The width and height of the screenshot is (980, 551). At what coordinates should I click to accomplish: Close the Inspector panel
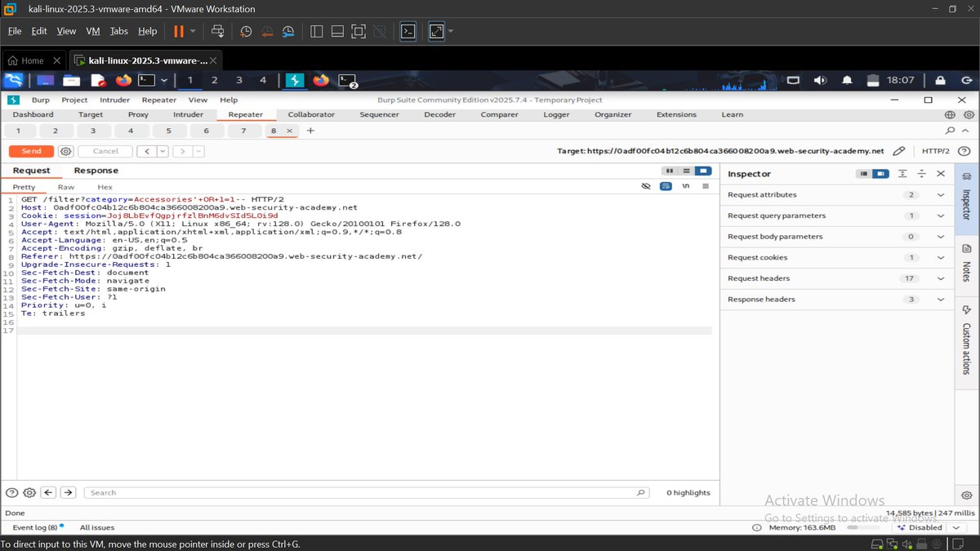(941, 174)
